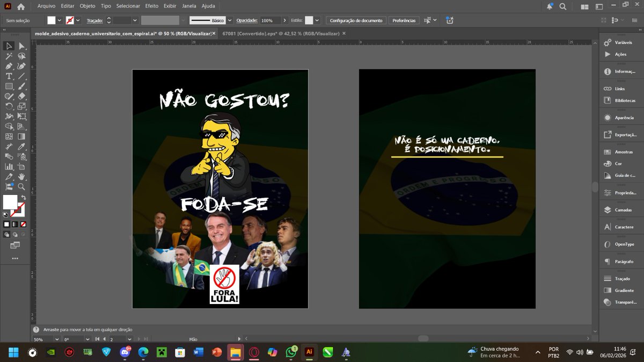Open the Arquivo menu
644x362 pixels.
click(x=47, y=6)
